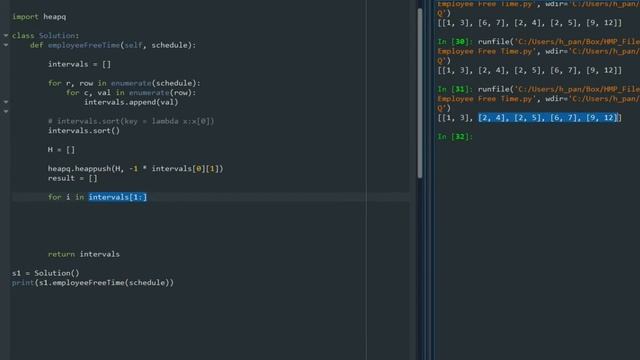Click the editor vertical scrollbar thumb

[420, 93]
